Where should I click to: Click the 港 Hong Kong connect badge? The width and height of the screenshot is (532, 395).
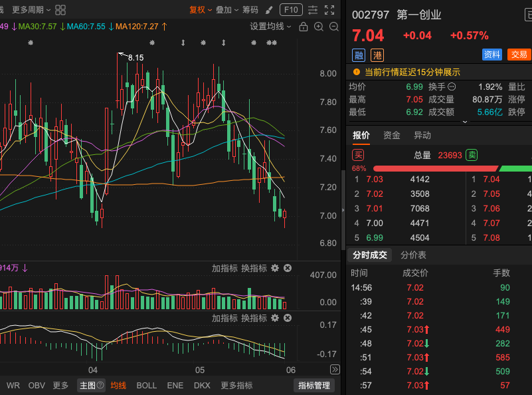pos(377,55)
